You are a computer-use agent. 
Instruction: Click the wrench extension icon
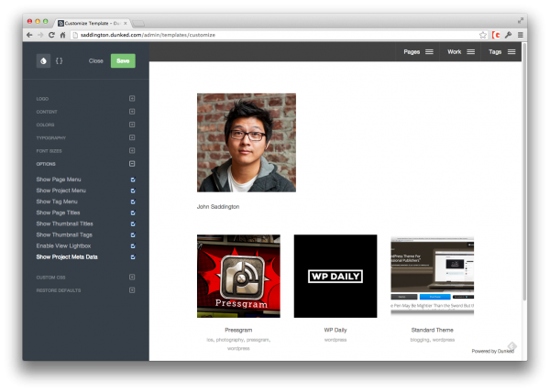pos(508,34)
